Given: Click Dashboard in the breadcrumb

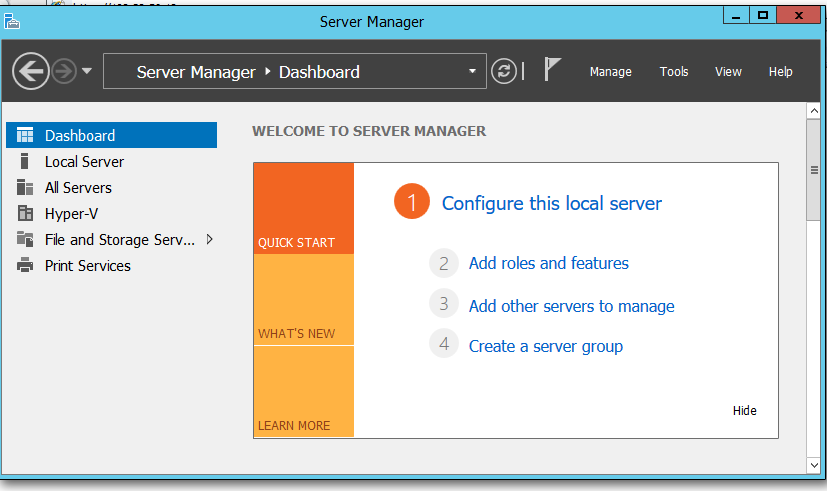Looking at the screenshot, I should tap(319, 72).
